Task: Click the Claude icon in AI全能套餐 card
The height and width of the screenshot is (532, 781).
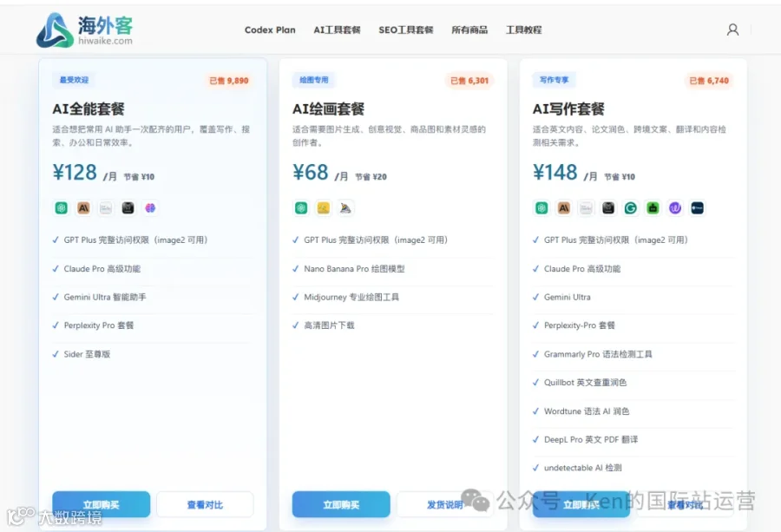Action: [83, 207]
